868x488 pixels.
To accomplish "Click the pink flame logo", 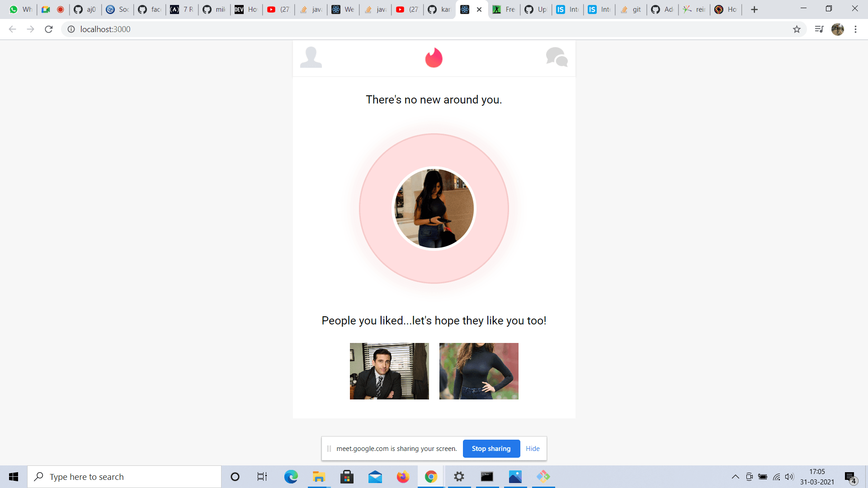I will [x=434, y=58].
